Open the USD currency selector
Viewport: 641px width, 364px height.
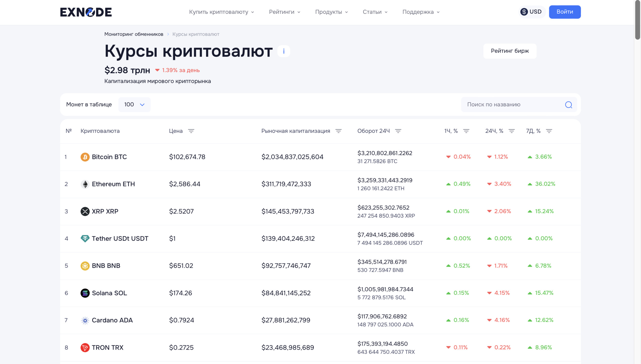(531, 12)
